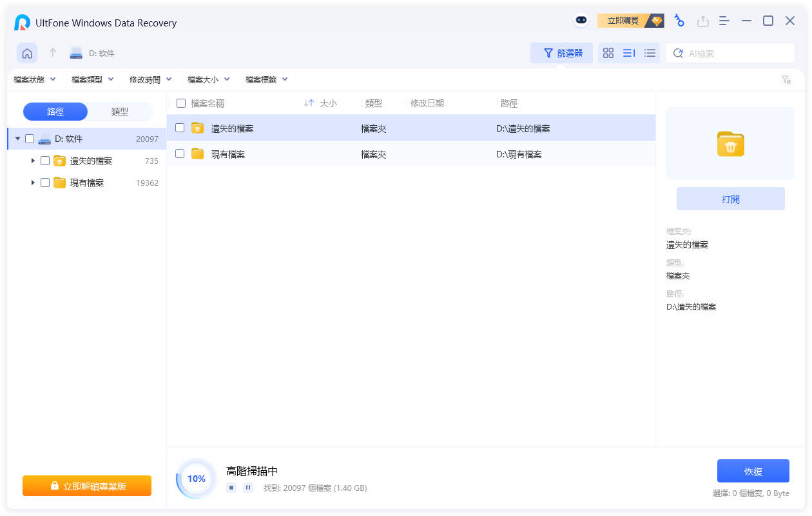Click the blue 恢復 button

[753, 471]
